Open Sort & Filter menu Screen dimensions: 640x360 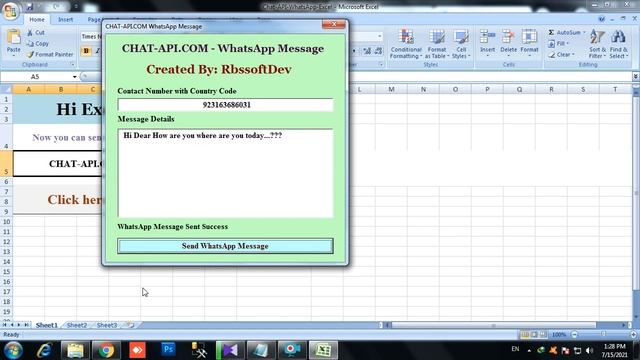[597, 44]
